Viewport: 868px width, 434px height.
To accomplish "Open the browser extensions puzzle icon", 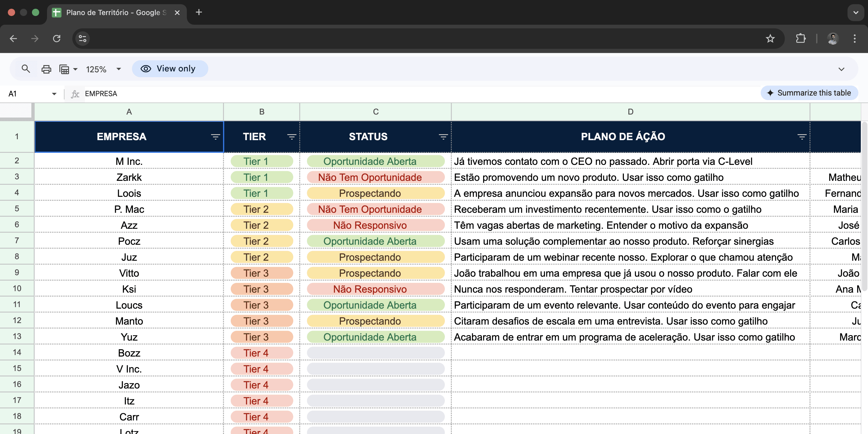I will 800,39.
